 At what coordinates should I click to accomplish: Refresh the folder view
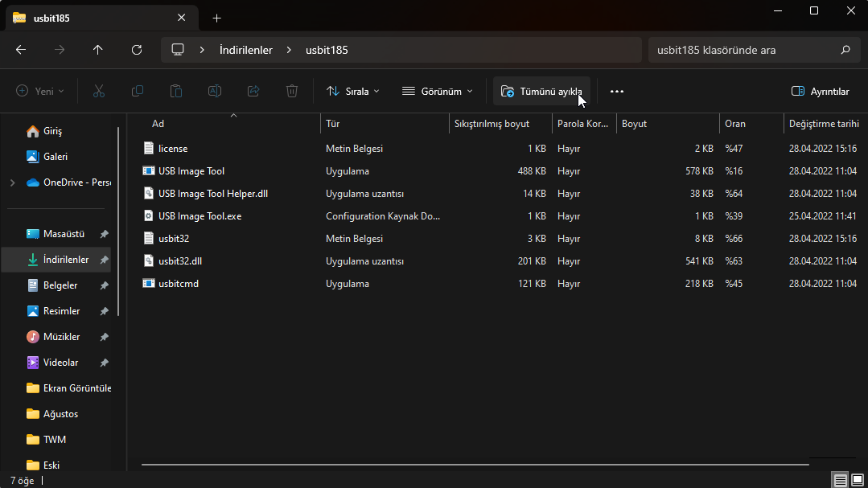click(x=137, y=50)
